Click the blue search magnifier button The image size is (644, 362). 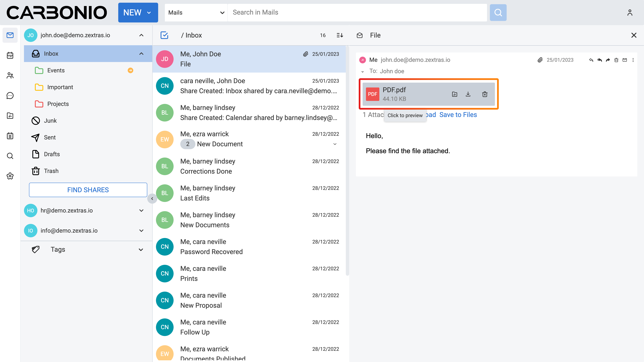(498, 13)
